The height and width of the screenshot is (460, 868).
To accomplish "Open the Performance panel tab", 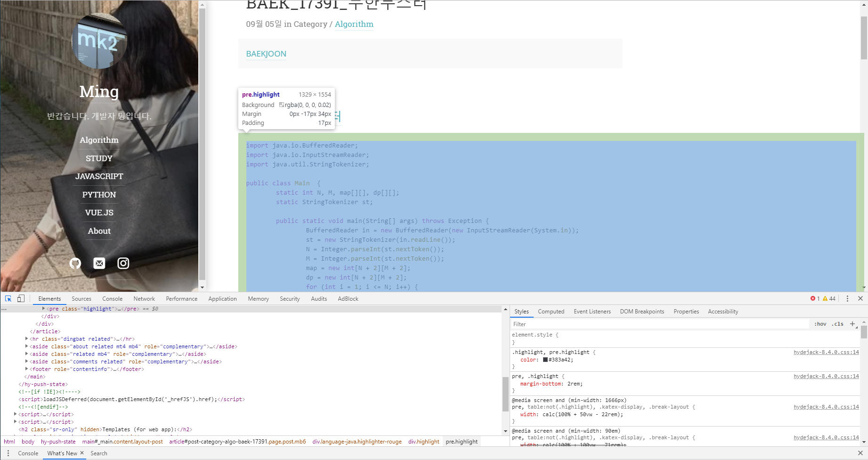I will [x=181, y=298].
